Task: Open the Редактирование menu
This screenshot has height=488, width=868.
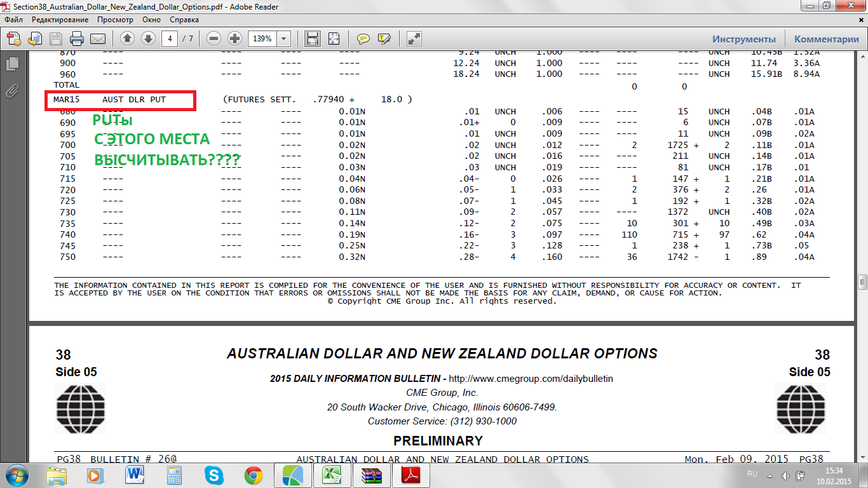Action: 60,20
